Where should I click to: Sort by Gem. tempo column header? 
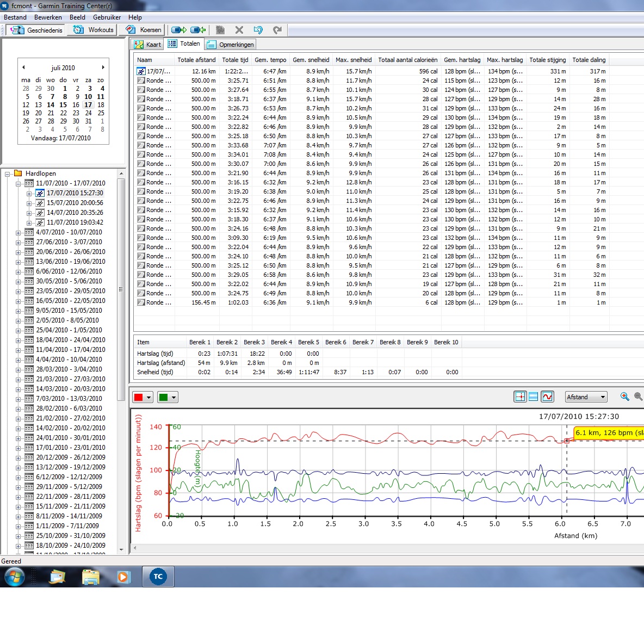tap(271, 59)
